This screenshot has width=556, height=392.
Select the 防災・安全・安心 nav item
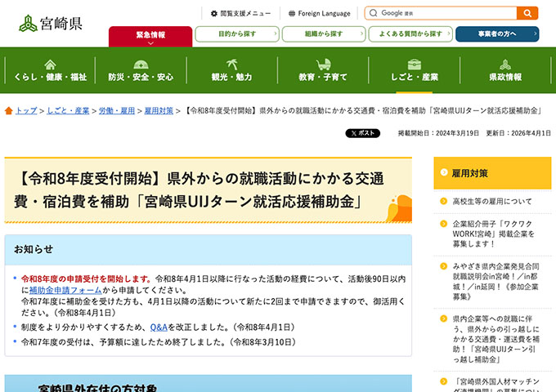tap(141, 70)
